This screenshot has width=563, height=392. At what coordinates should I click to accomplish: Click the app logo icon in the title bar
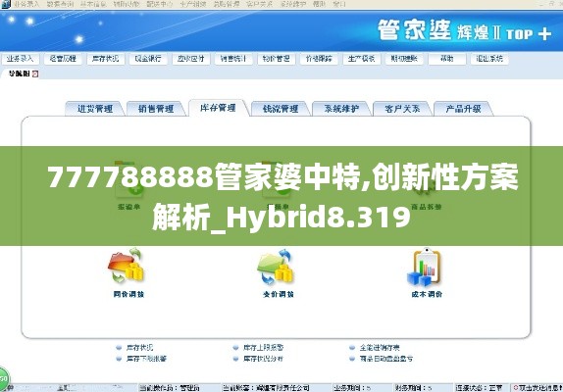click(x=5, y=4)
